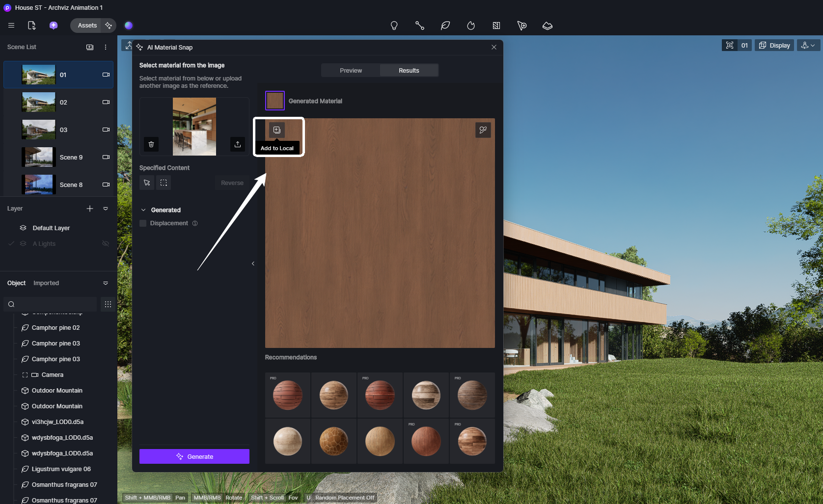The height and width of the screenshot is (504, 823).
Task: Select the last recommended material in bottom row
Action: pyautogui.click(x=472, y=441)
